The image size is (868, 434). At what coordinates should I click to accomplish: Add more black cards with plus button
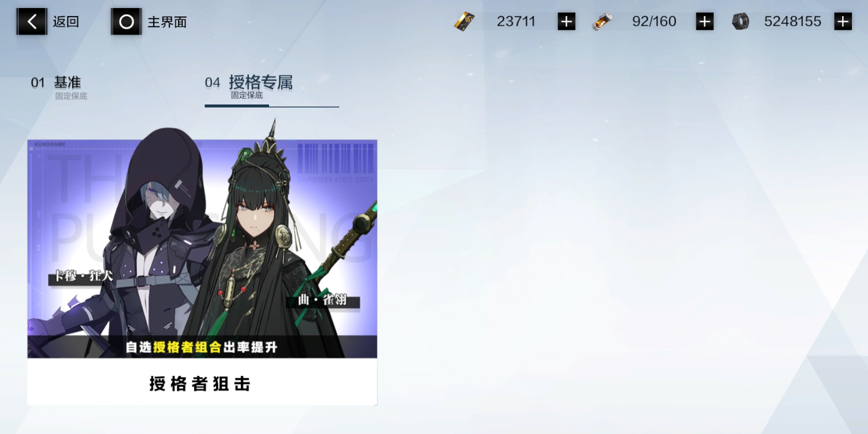tap(566, 21)
